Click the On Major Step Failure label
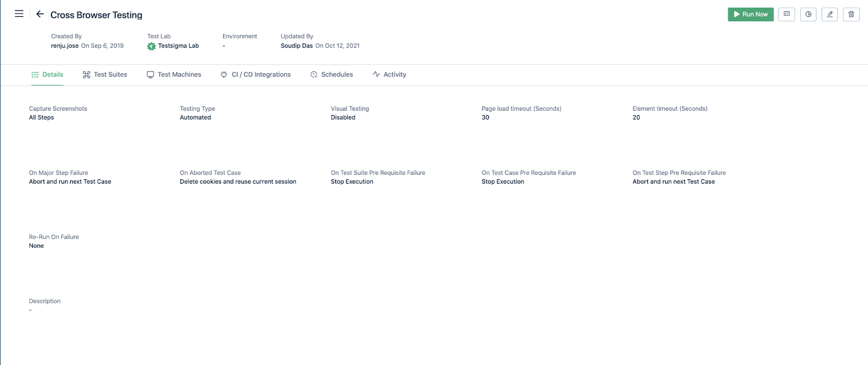The width and height of the screenshot is (868, 365). [59, 173]
